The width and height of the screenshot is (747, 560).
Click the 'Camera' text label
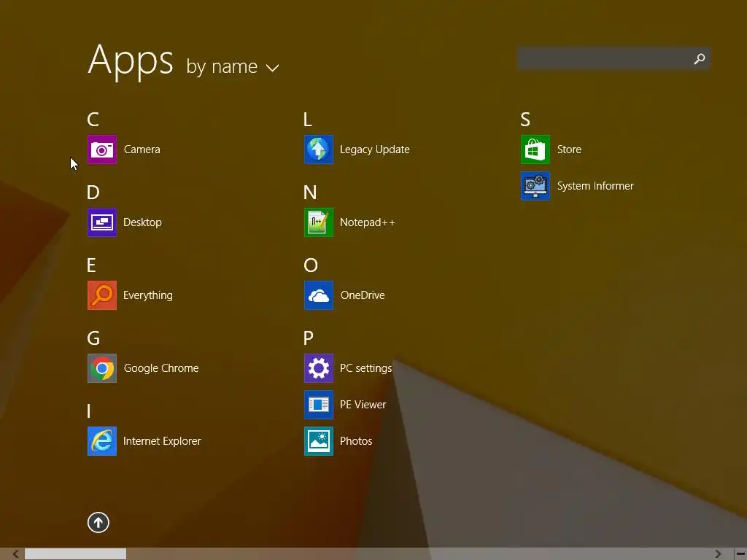tap(142, 149)
